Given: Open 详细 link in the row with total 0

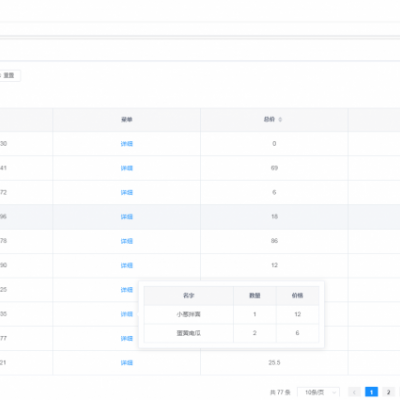Looking at the screenshot, I should (127, 144).
